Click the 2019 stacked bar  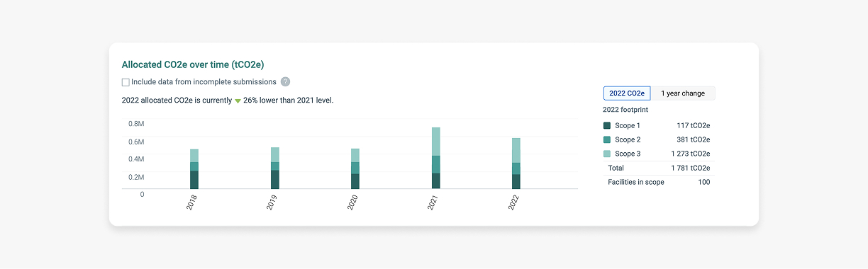pyautogui.click(x=275, y=168)
